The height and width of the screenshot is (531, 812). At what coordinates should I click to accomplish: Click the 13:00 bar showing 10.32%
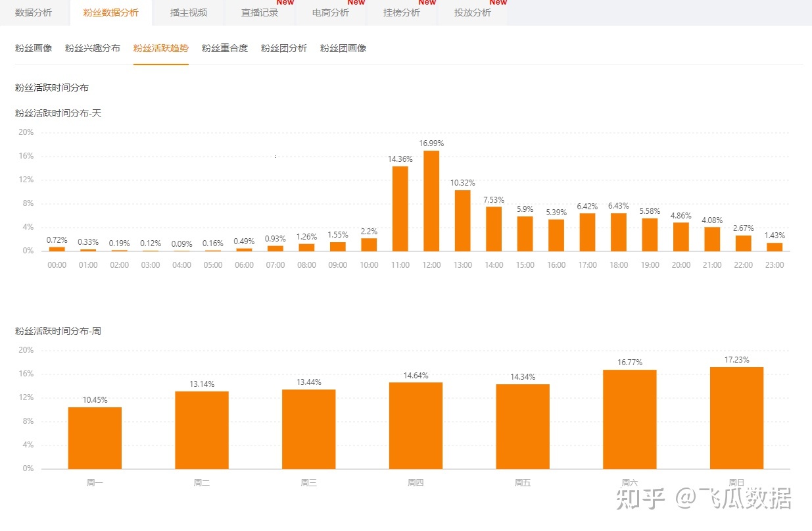point(463,220)
